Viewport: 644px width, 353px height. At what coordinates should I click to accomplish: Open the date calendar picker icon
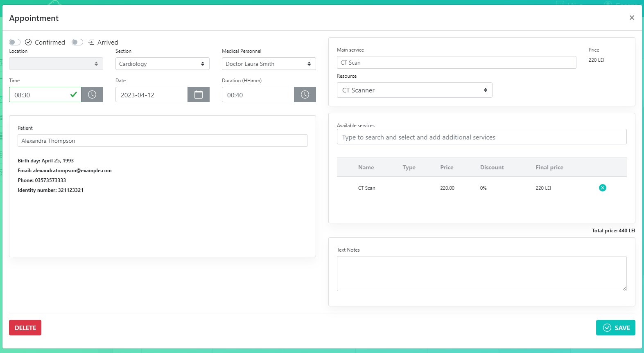point(199,94)
